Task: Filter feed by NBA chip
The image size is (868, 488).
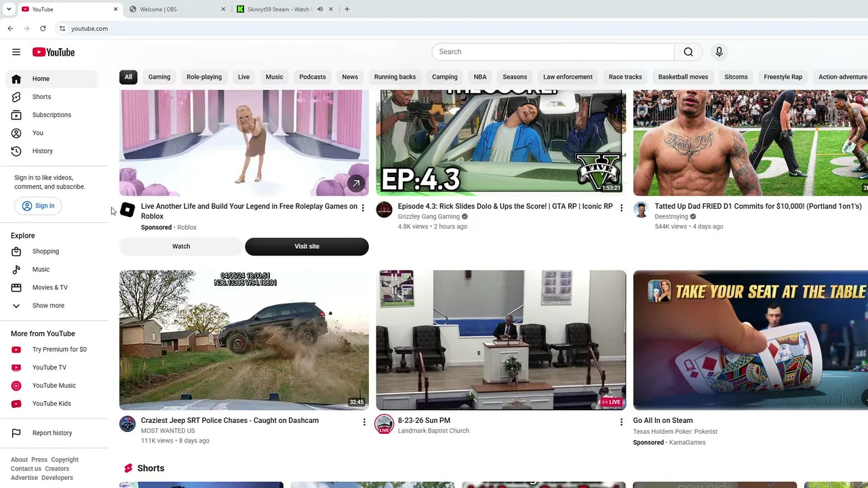Action: [480, 77]
